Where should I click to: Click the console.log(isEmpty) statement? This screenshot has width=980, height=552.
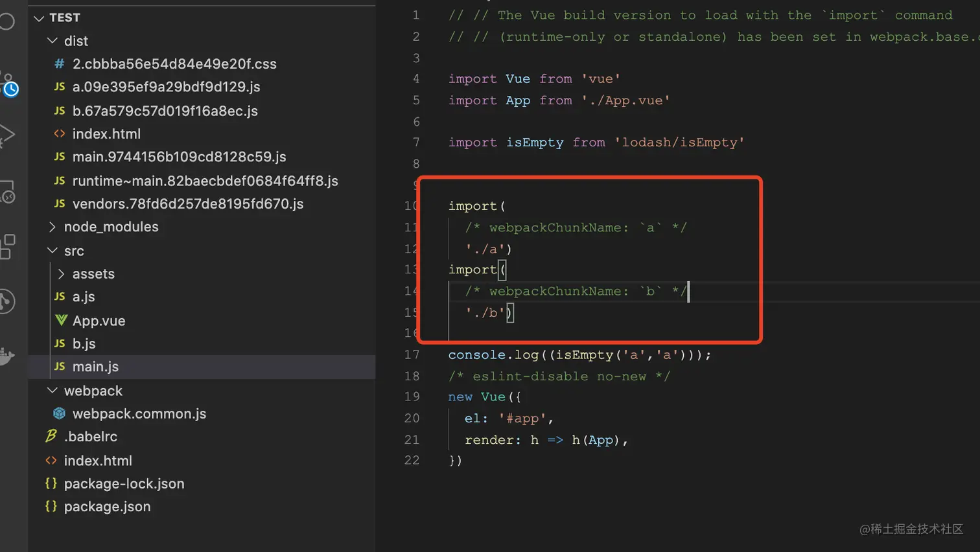coord(579,354)
